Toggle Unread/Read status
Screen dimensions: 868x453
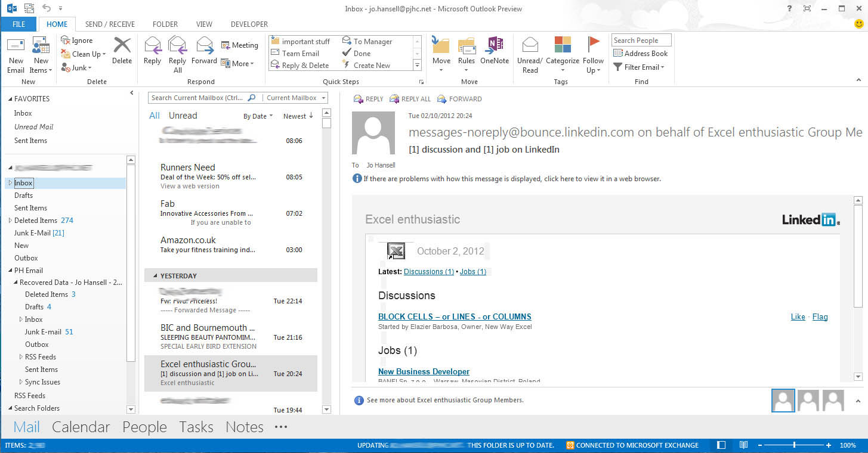click(530, 54)
